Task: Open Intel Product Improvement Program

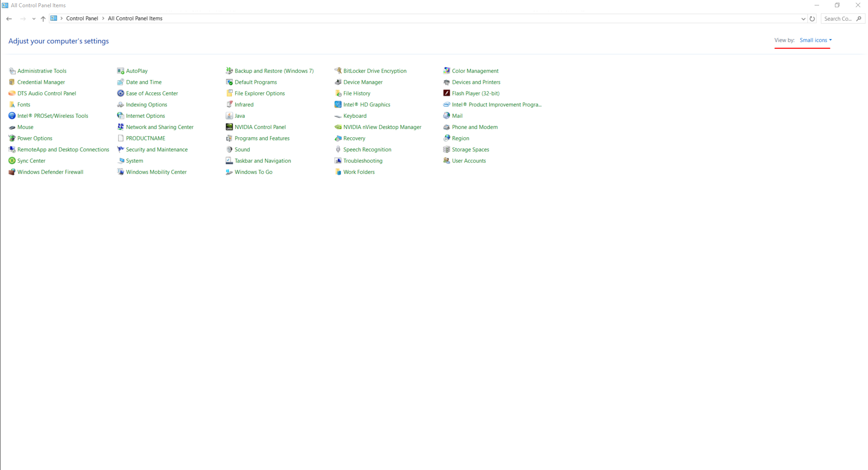Action: 496,105
